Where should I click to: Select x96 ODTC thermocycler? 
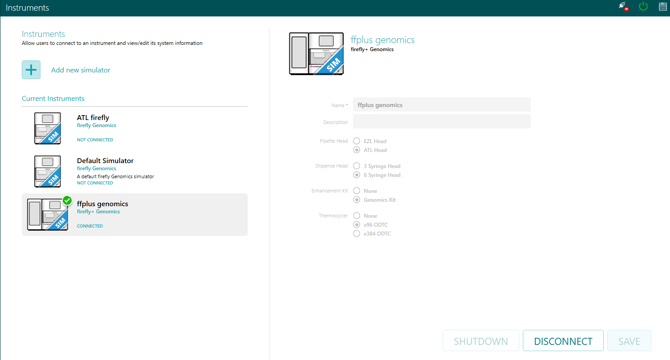click(x=356, y=224)
